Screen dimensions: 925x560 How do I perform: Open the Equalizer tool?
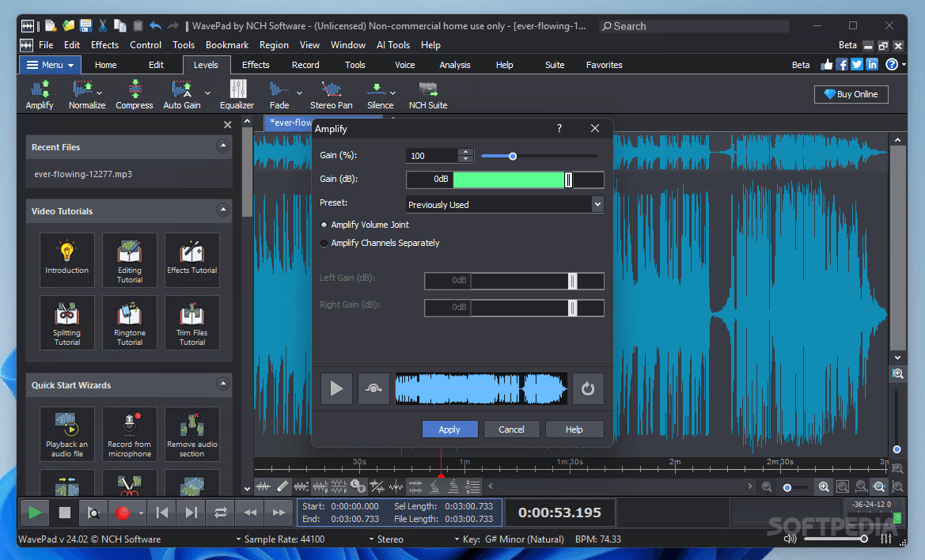coord(237,94)
